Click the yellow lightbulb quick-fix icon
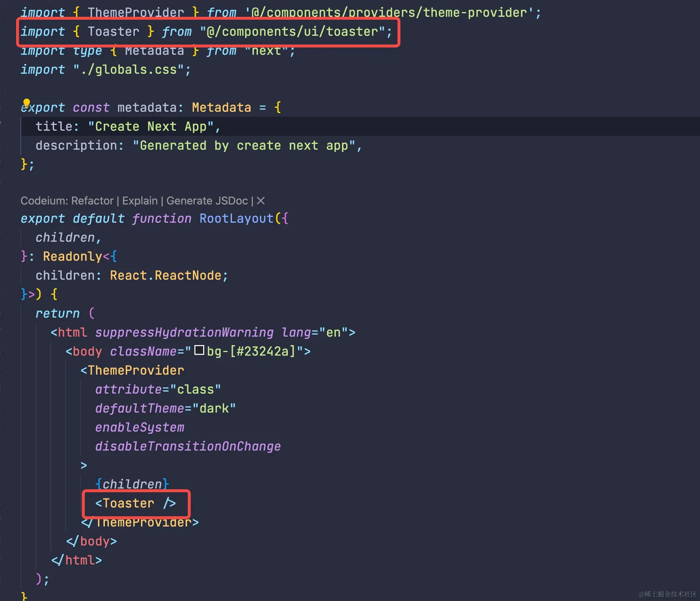Screen dimensions: 700x601 pos(27,102)
